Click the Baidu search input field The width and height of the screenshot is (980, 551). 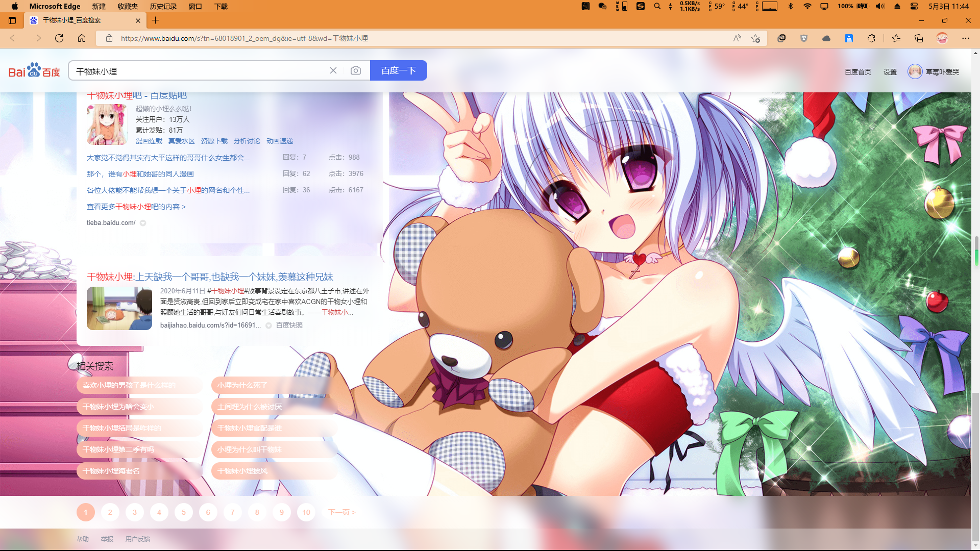point(199,71)
